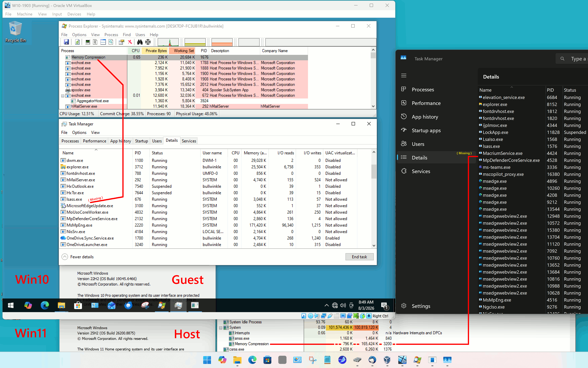
Task: Open the Devices menu in VirtualBox
Action: pos(74,14)
